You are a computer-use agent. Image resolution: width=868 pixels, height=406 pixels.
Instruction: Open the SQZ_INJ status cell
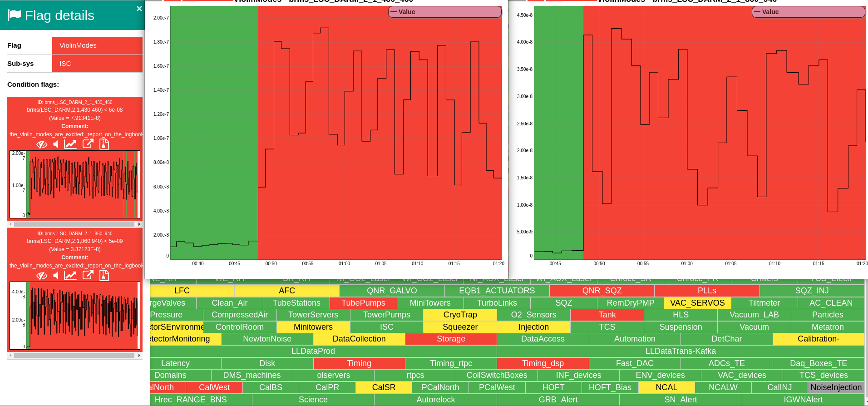[812, 291]
